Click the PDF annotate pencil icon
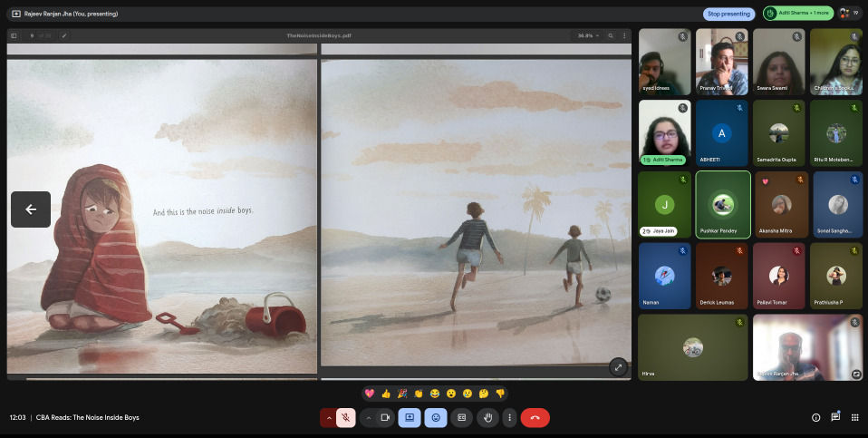Screen dimensions: 868x438 pyautogui.click(x=64, y=35)
